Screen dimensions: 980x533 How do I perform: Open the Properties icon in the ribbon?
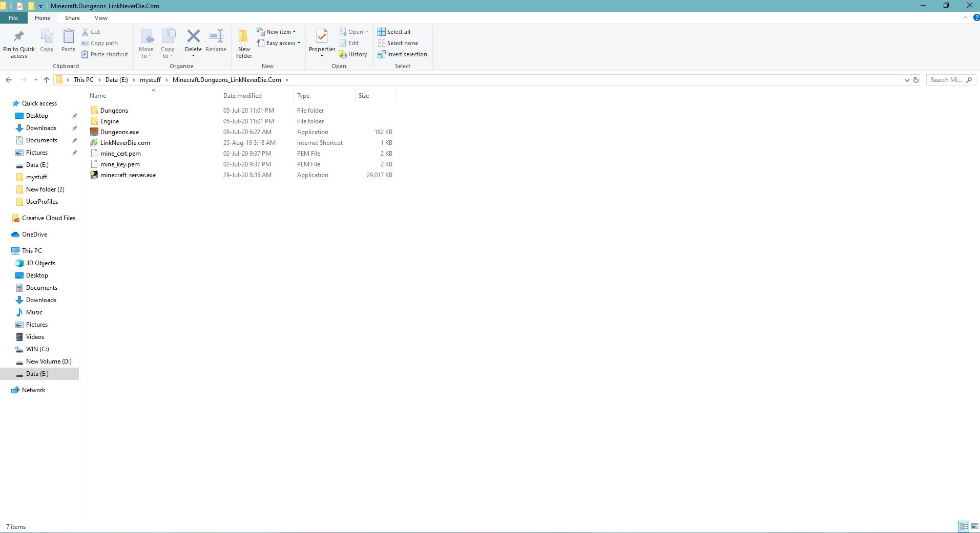click(x=322, y=37)
